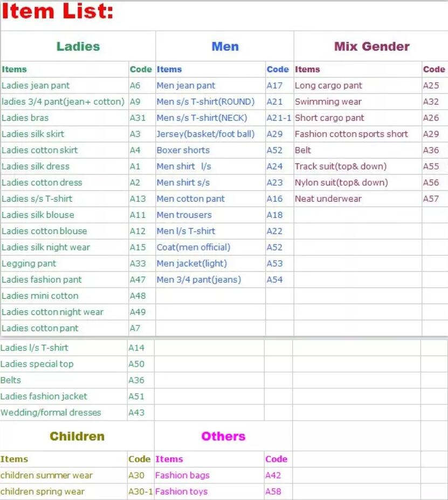Select the Wedding/formal dresses row
Screen dimensions: 448x500
[51, 413]
